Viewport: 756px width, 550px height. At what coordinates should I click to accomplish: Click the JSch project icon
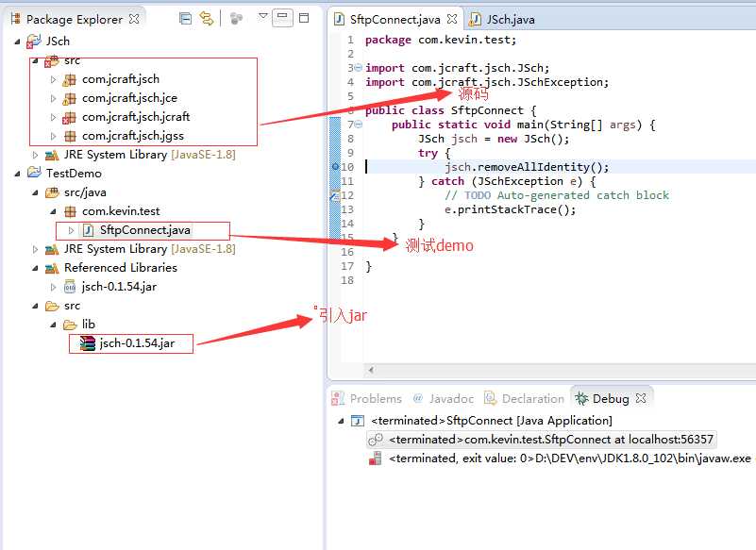(34, 42)
